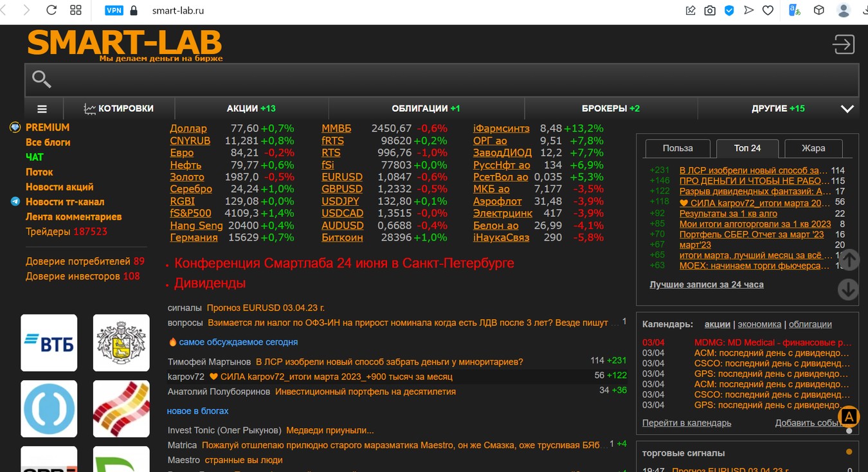The height and width of the screenshot is (472, 868).
Task: Open the Доллар quote link
Action: tap(188, 129)
